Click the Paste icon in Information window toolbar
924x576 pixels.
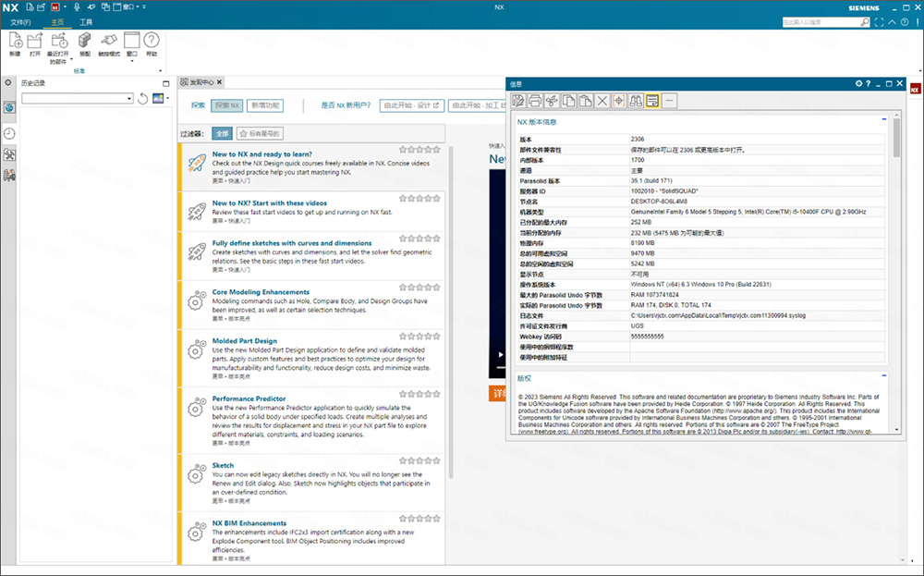tap(585, 101)
